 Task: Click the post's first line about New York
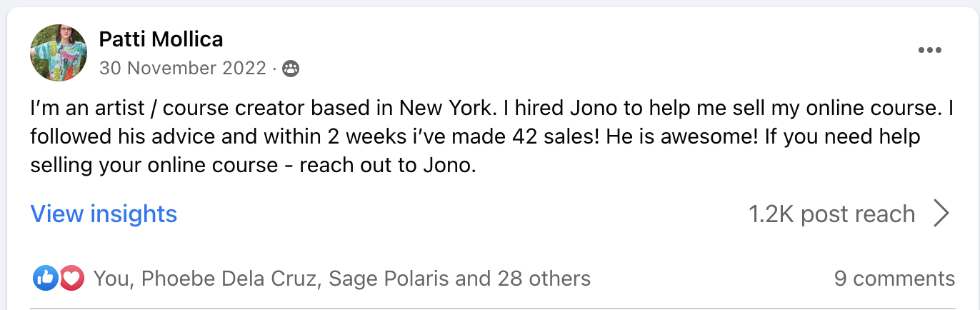(x=429, y=109)
